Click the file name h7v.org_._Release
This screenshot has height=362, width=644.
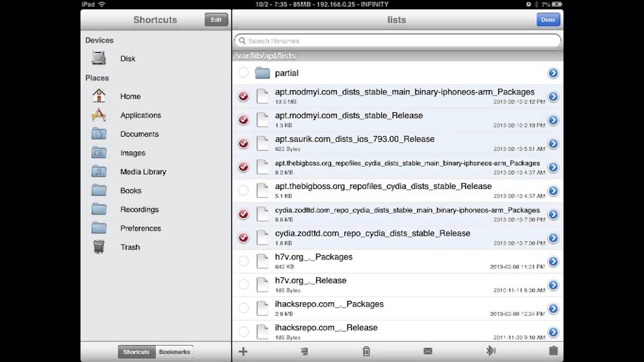(310, 281)
